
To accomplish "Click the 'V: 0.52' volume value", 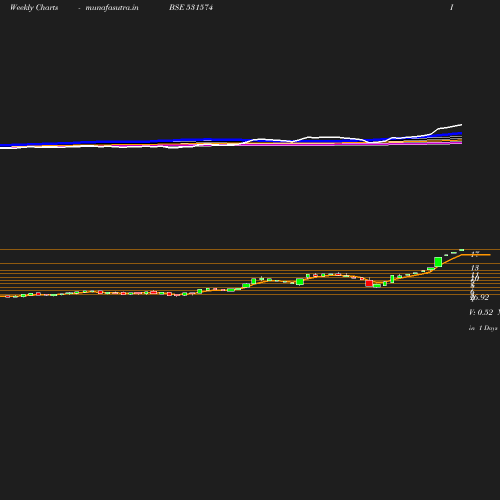I will 481,312.
